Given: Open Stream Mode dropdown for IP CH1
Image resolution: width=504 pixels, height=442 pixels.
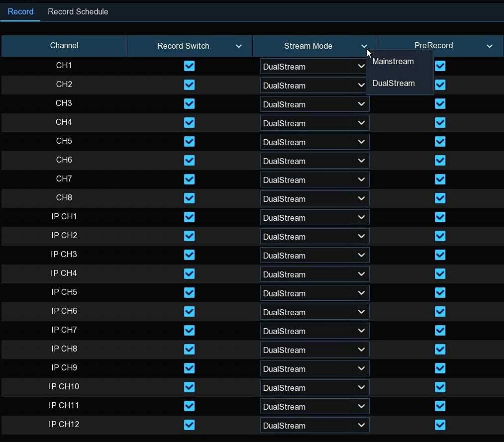Looking at the screenshot, I should pos(314,217).
